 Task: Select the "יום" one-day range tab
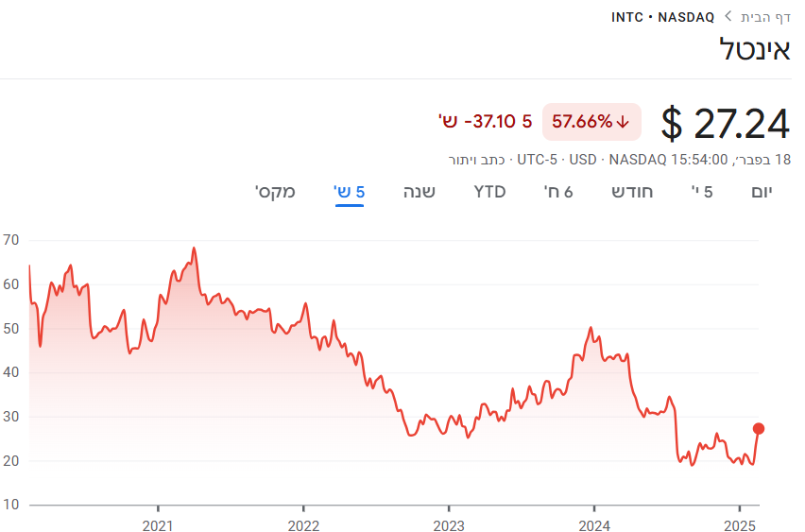762,193
